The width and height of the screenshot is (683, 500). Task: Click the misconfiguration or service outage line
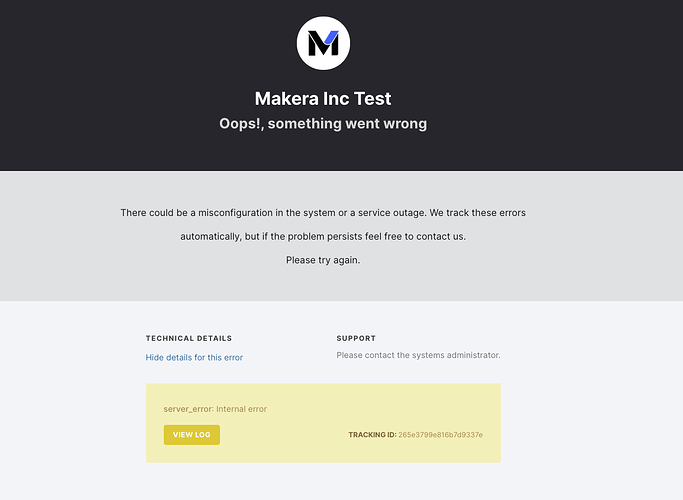[323, 213]
